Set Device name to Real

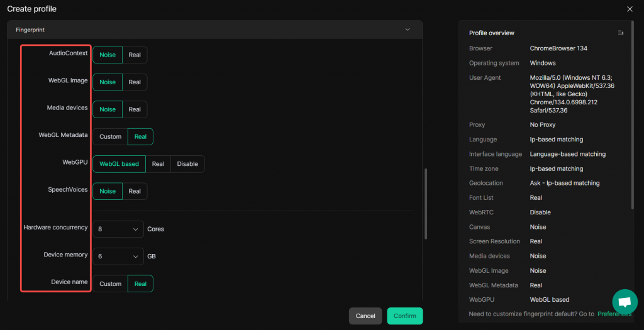[x=140, y=284]
